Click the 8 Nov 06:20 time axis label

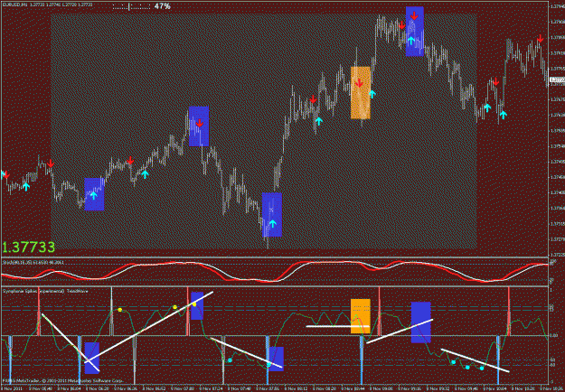pyautogui.click(x=98, y=389)
